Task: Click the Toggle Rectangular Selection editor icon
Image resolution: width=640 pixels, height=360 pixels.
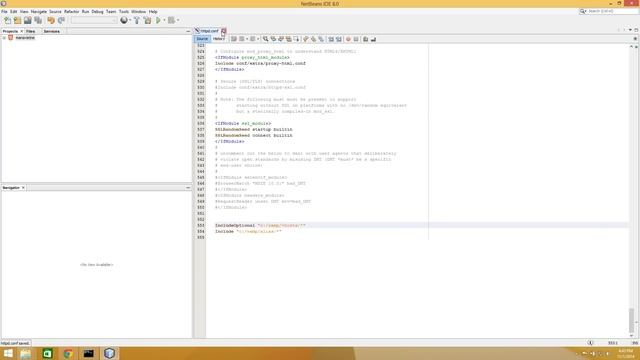Action: [296, 39]
